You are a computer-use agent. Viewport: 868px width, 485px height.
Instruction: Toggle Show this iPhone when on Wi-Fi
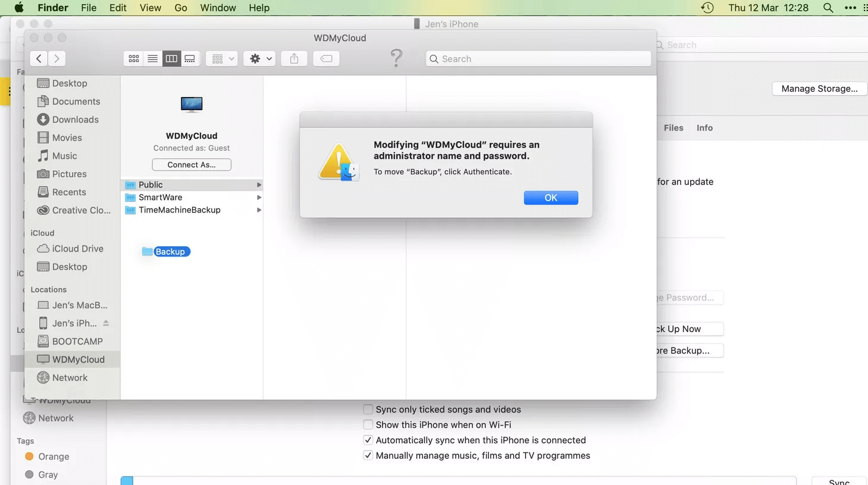click(x=368, y=425)
